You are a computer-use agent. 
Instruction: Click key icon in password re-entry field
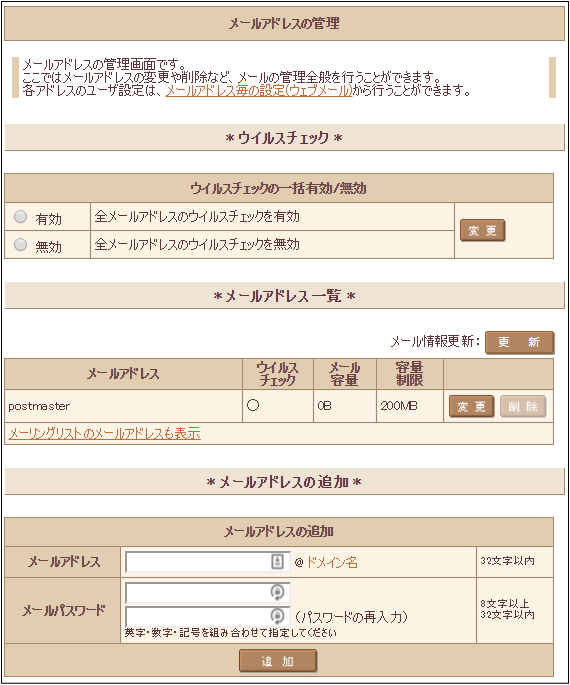[x=277, y=616]
